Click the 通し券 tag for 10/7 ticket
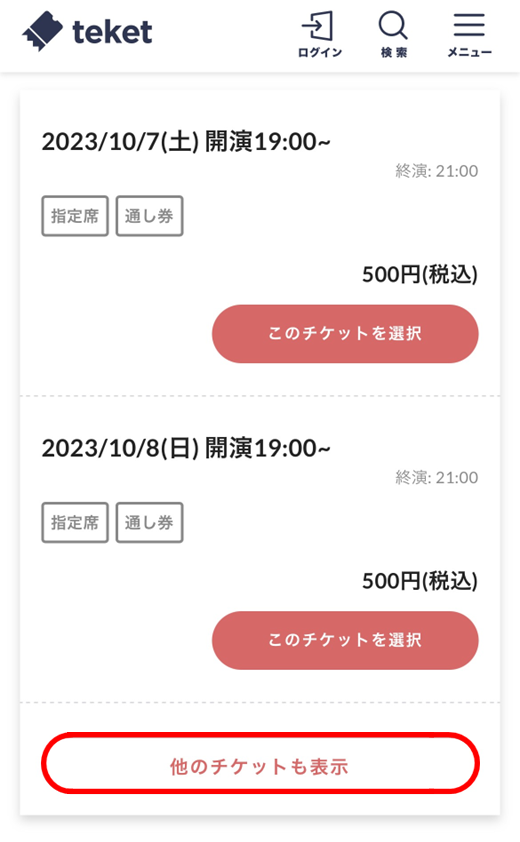This screenshot has height=842, width=520. tap(149, 216)
